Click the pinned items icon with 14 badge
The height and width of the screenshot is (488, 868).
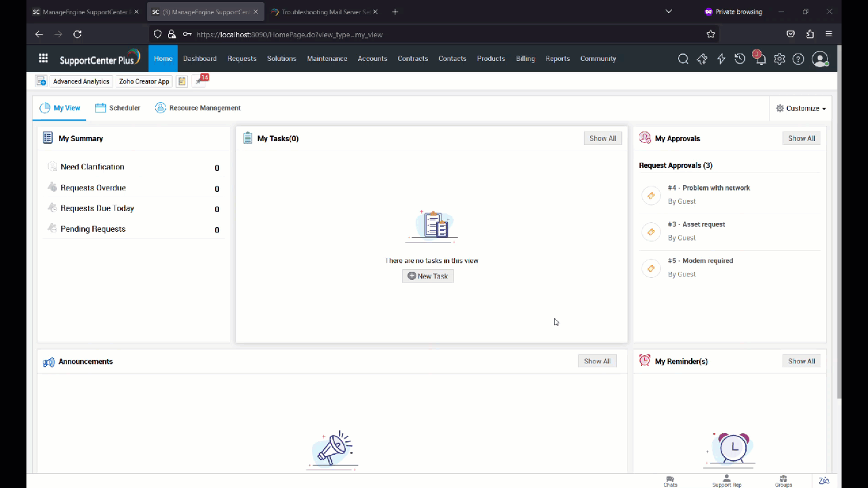tap(199, 81)
